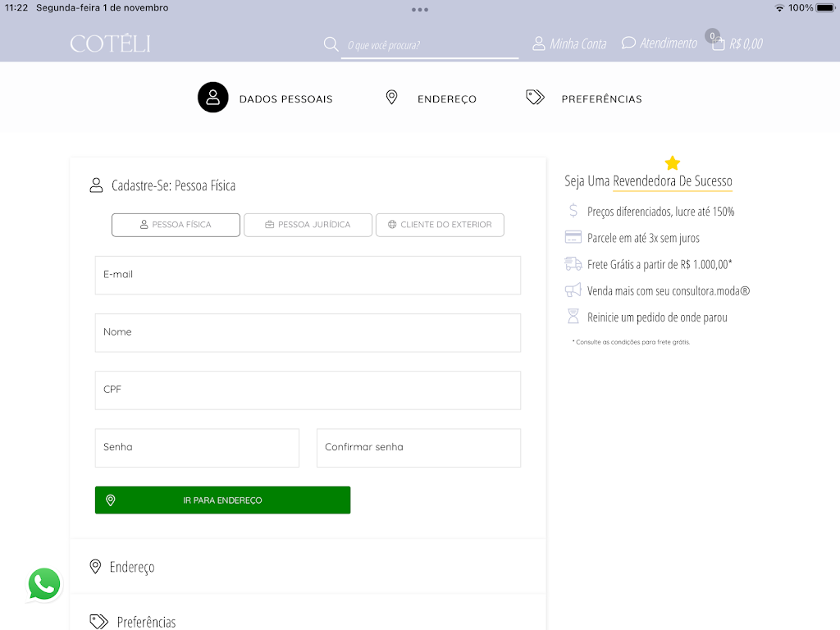Open the COTÉLI logo home link

110,44
